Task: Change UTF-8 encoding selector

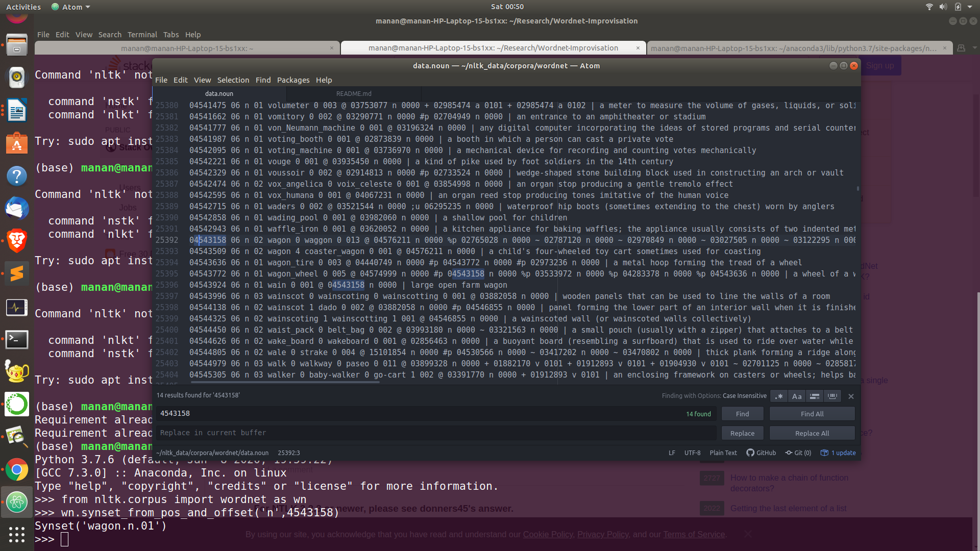Action: pos(692,453)
